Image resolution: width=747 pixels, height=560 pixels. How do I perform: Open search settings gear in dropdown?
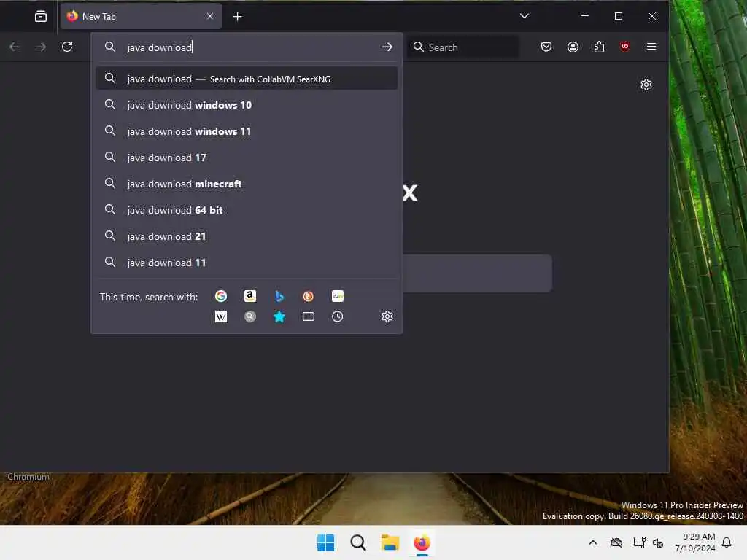tap(387, 316)
